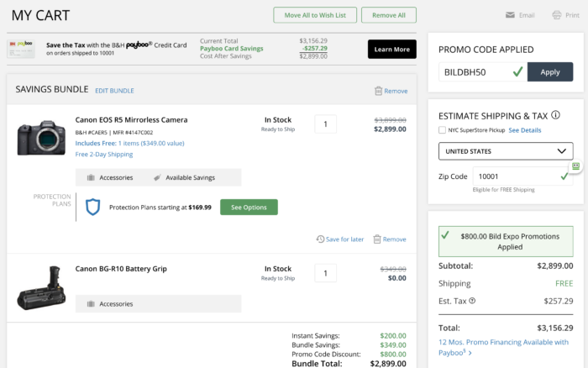Click the trash icon to remove Savings Bundle
Viewport: 588px width, 368px height.
(378, 91)
